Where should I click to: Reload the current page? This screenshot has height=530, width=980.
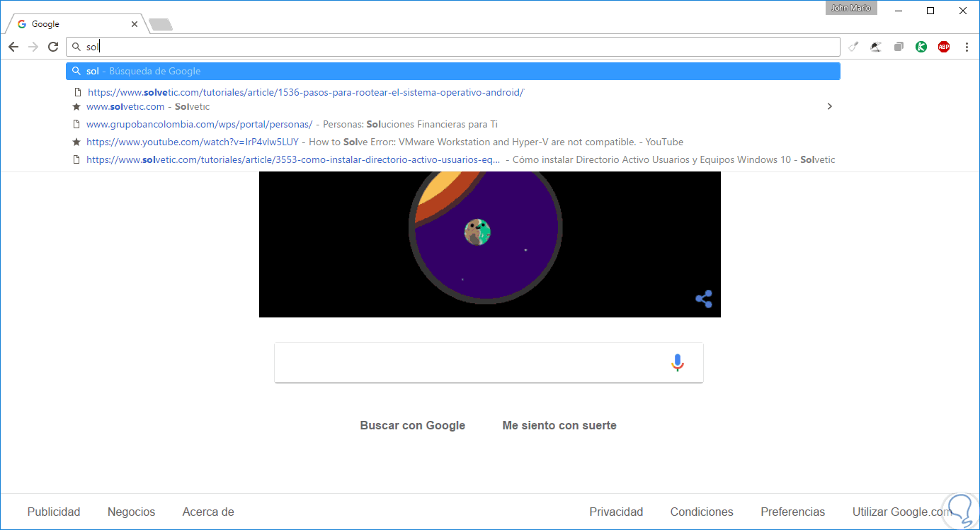(x=53, y=47)
